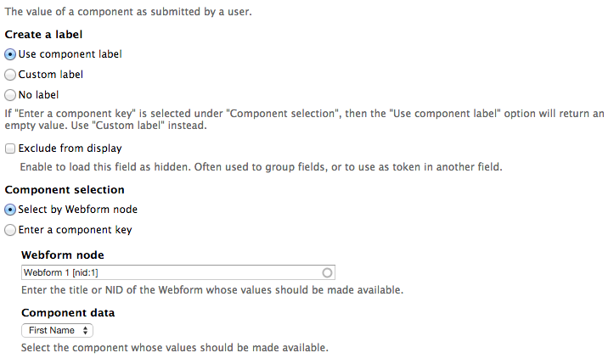
Task: Click the 'Component selection' section heading
Action: pos(65,189)
